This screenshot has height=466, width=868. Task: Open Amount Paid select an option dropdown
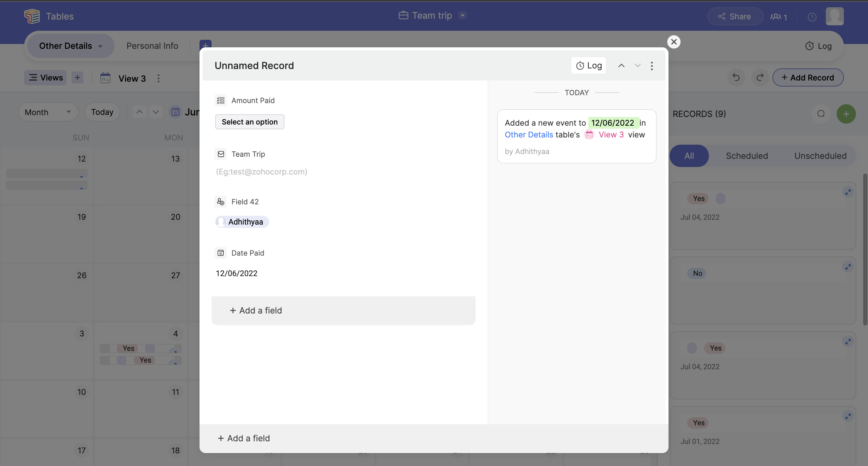250,122
